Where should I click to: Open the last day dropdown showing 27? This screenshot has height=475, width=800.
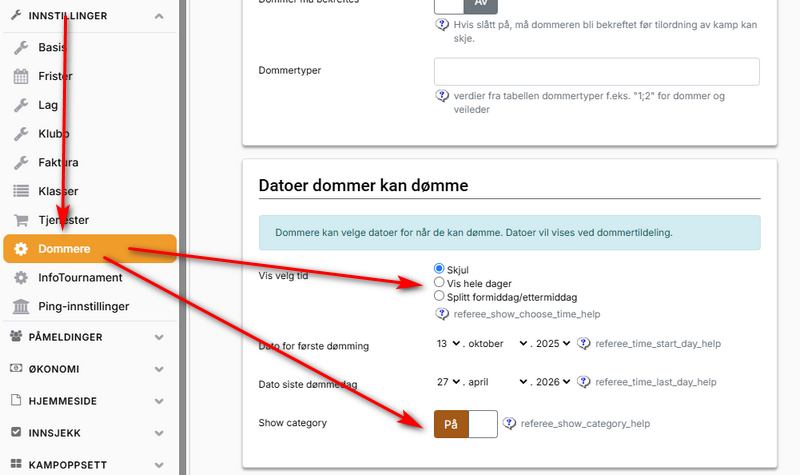click(448, 382)
